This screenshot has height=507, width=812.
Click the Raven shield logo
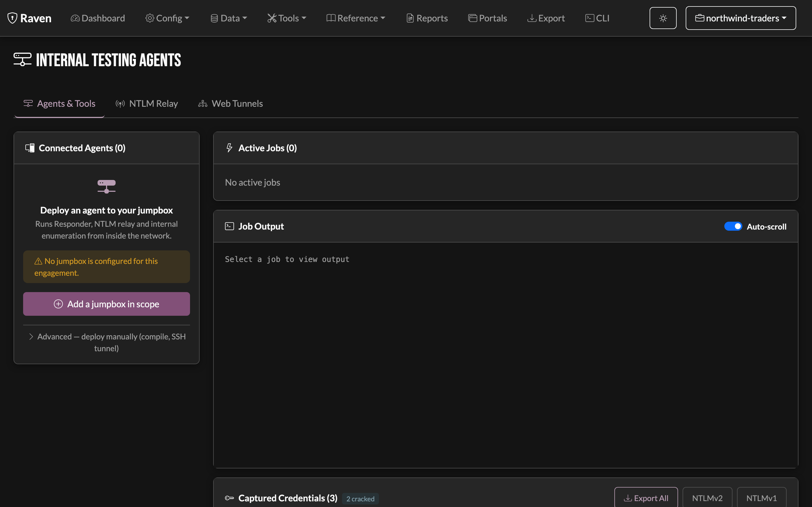click(12, 18)
